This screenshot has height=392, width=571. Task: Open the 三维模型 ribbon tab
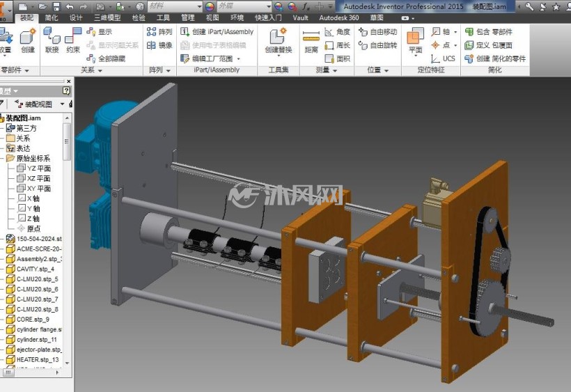pos(107,18)
